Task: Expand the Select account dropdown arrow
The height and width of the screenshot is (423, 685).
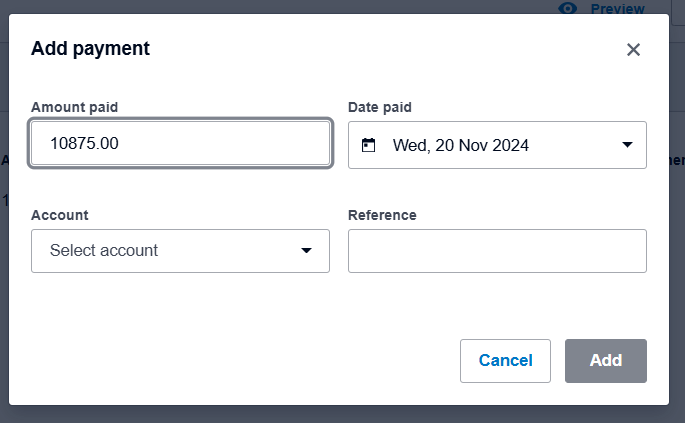Action: (x=307, y=250)
